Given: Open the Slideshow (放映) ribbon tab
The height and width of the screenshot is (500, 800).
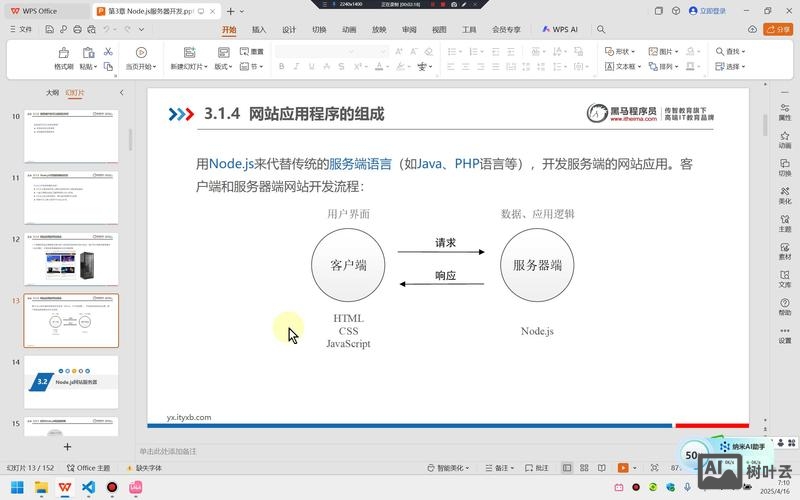Looking at the screenshot, I should tap(379, 30).
